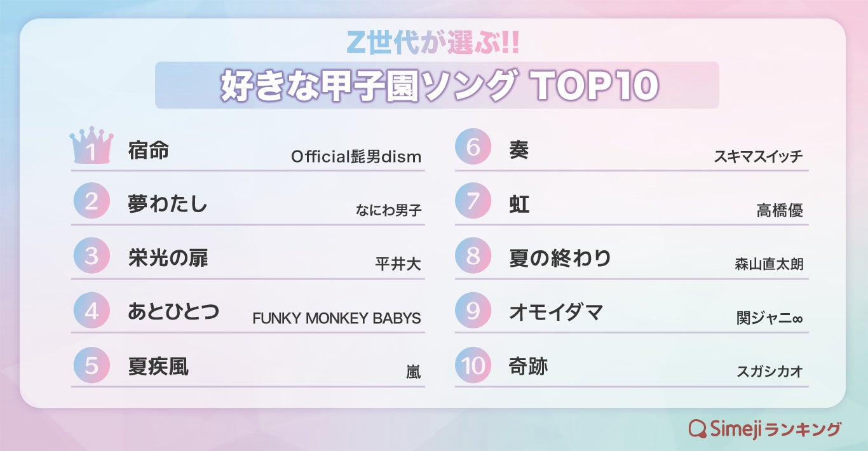Select the number 6 rank circle

[473, 147]
